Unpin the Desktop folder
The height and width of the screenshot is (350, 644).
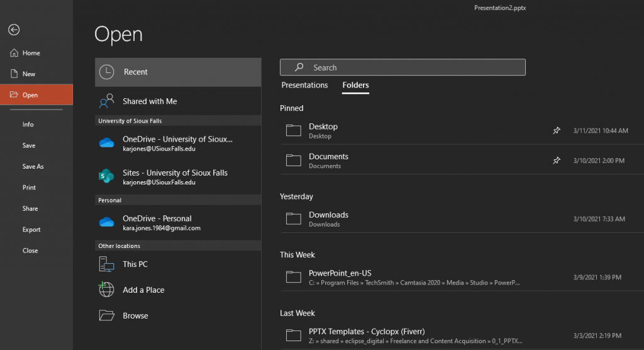pos(557,130)
